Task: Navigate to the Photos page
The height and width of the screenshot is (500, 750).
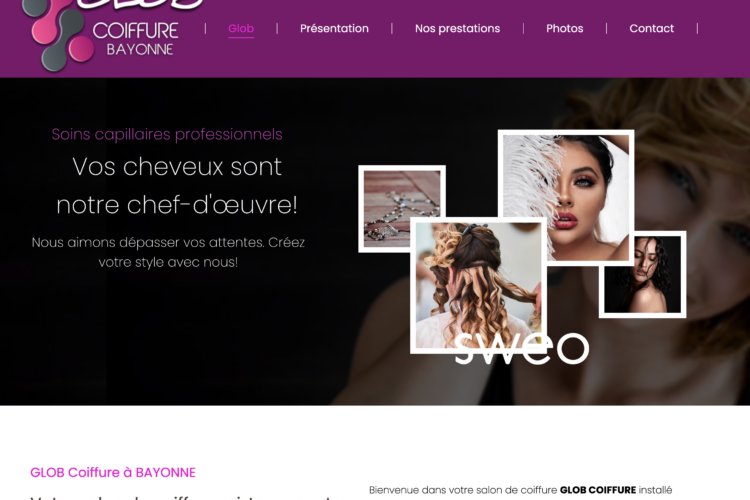Action: point(564,29)
